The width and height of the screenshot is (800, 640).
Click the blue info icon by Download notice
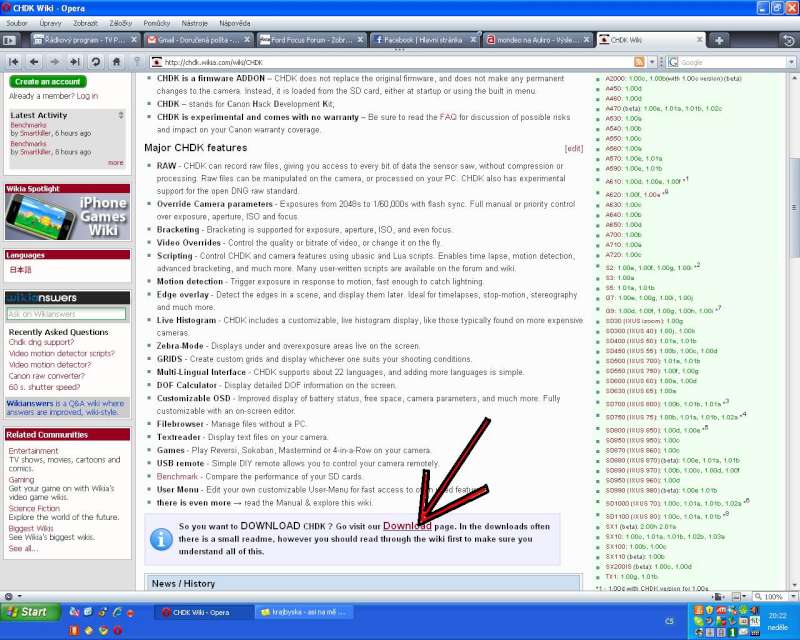[161, 538]
